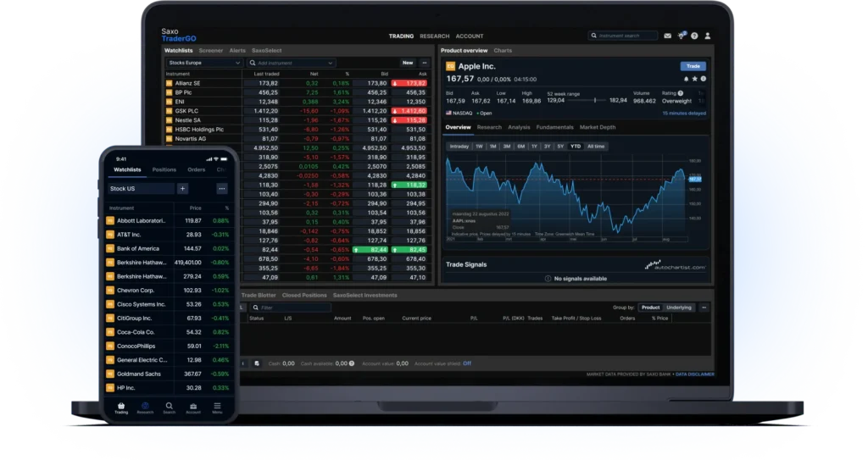Open the RESEARCH top menu
The height and width of the screenshot is (460, 868).
435,36
